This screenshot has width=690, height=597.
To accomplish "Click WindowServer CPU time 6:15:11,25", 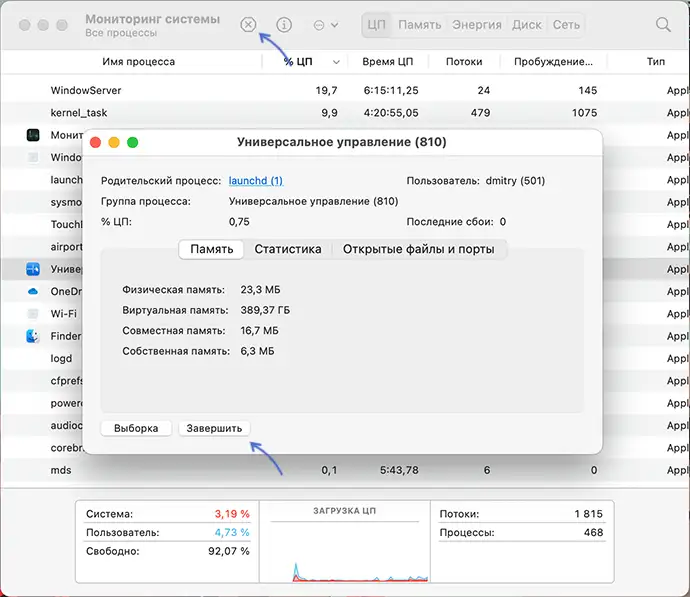I will [x=391, y=91].
